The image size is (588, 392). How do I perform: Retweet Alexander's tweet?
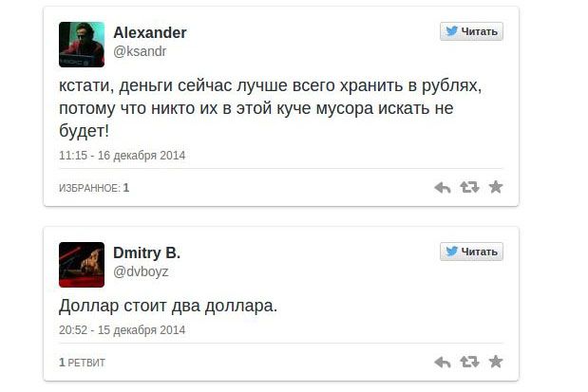point(469,188)
